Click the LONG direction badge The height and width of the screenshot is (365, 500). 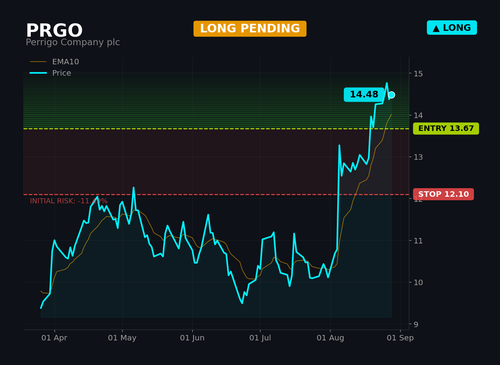[452, 28]
